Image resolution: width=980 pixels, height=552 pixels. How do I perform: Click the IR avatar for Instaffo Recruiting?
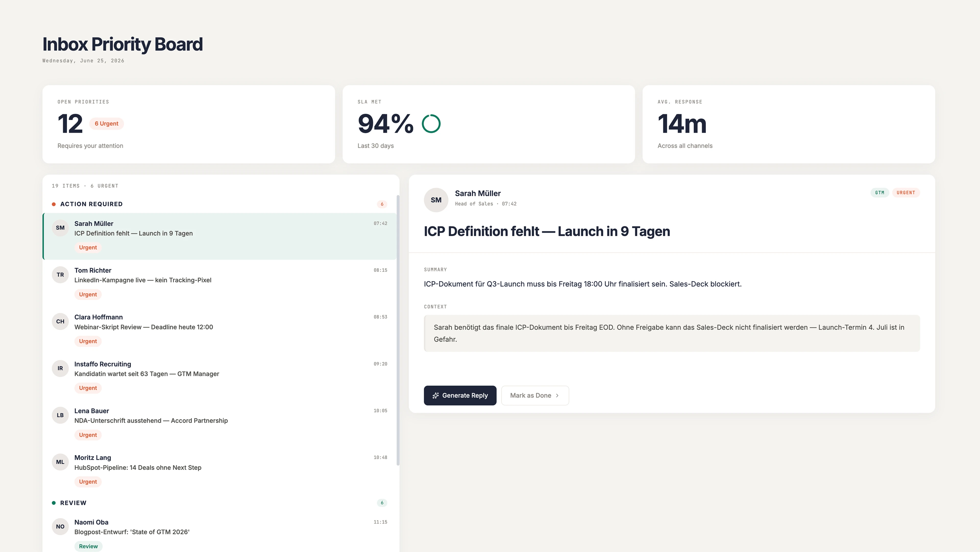60,368
